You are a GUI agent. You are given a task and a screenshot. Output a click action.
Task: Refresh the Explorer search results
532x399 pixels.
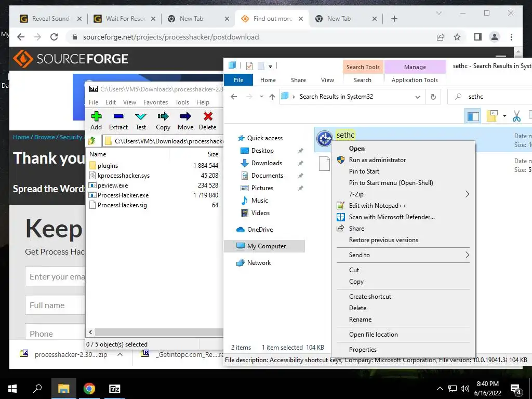tap(433, 97)
